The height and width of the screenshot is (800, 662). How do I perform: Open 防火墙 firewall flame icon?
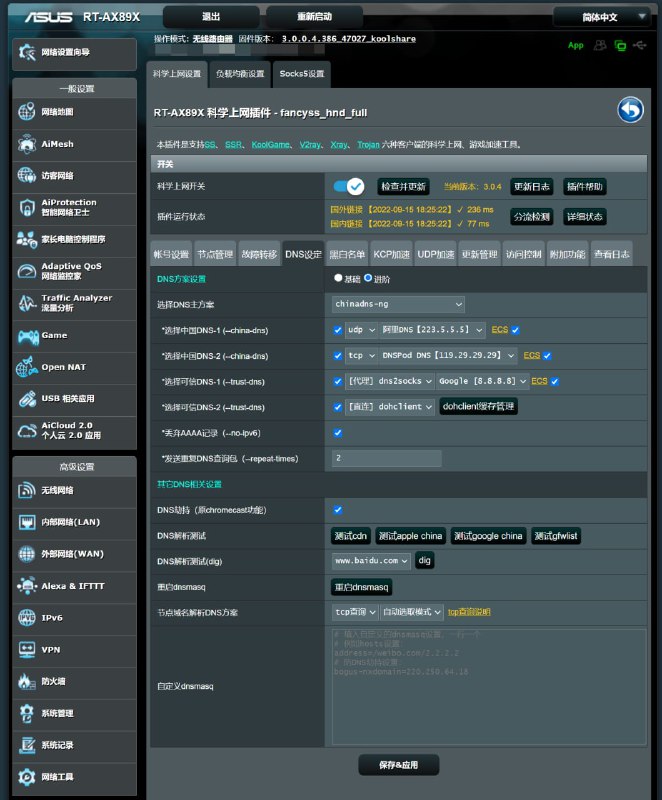[x=27, y=681]
